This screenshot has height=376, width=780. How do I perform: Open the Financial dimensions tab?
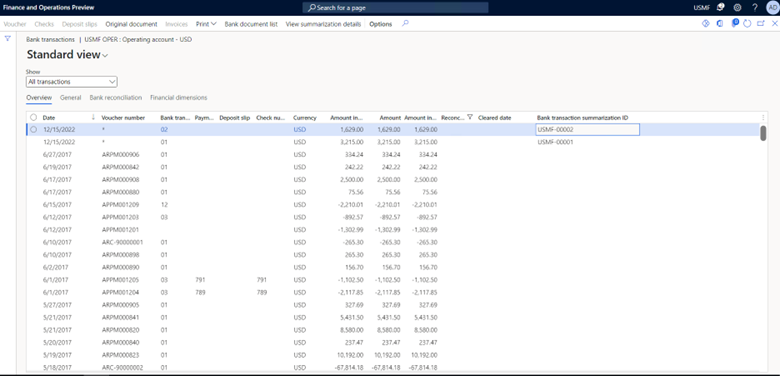pos(179,98)
